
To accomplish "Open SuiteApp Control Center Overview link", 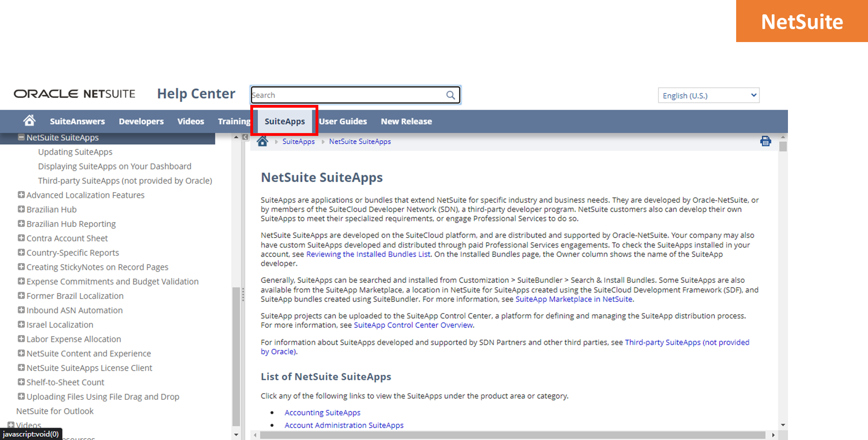I will [413, 325].
